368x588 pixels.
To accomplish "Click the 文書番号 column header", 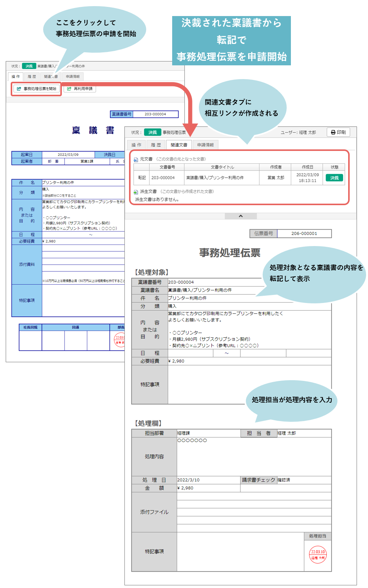I will pyautogui.click(x=167, y=167).
